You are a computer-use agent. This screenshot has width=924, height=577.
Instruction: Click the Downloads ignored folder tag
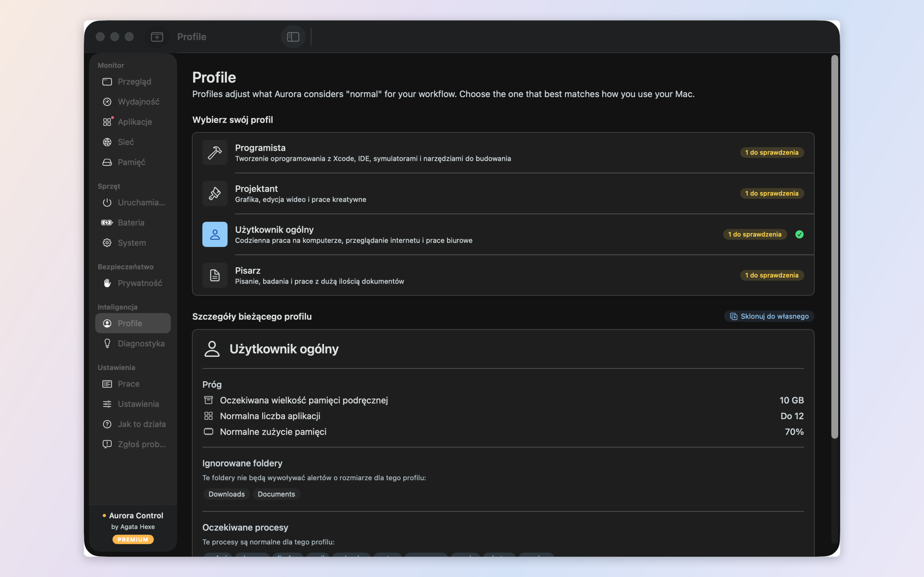pos(226,494)
